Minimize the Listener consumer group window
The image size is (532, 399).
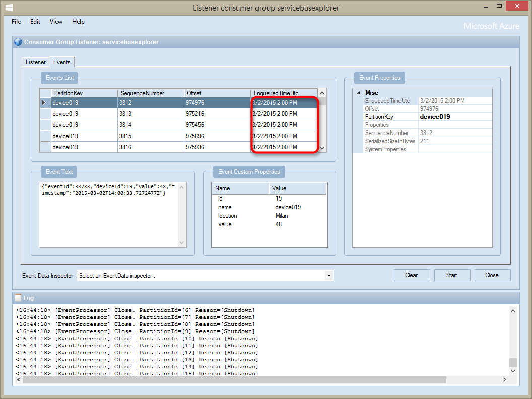[486, 6]
